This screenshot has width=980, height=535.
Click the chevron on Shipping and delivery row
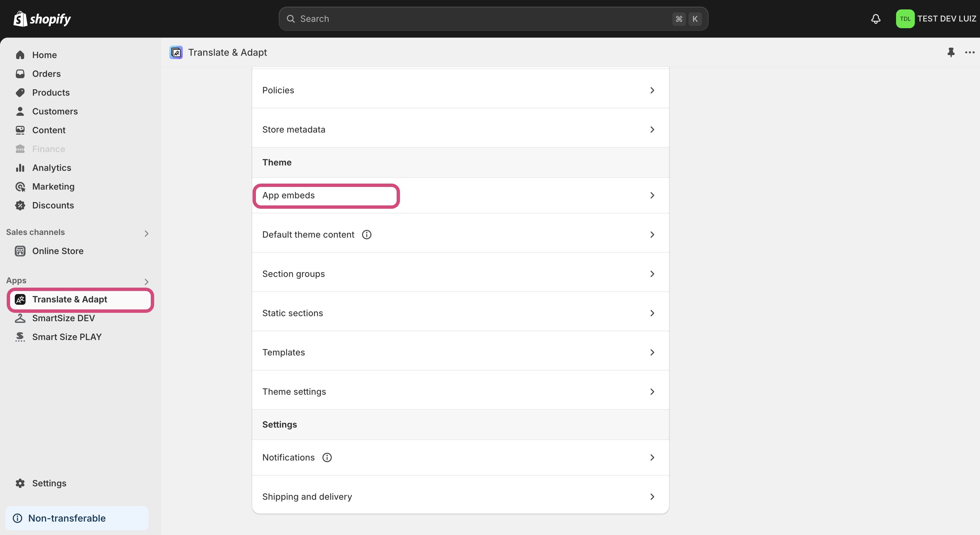[652, 497]
